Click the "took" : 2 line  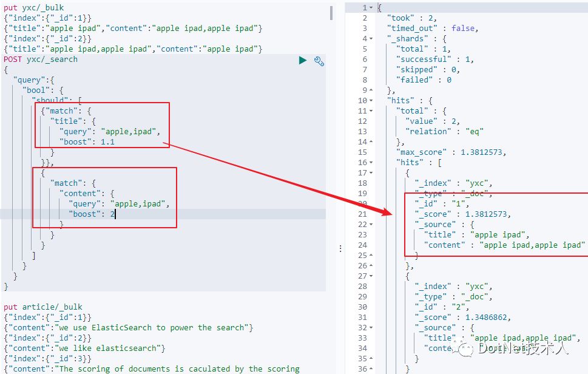click(412, 18)
